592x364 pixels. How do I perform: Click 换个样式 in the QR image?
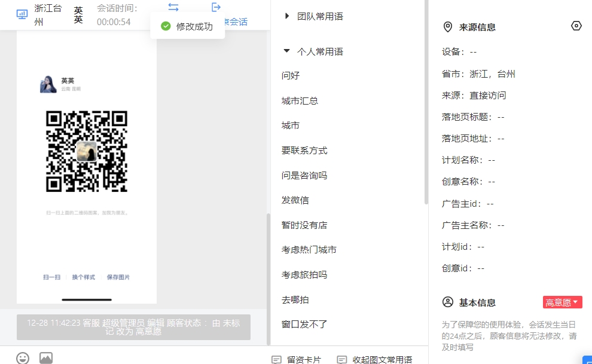pyautogui.click(x=84, y=277)
